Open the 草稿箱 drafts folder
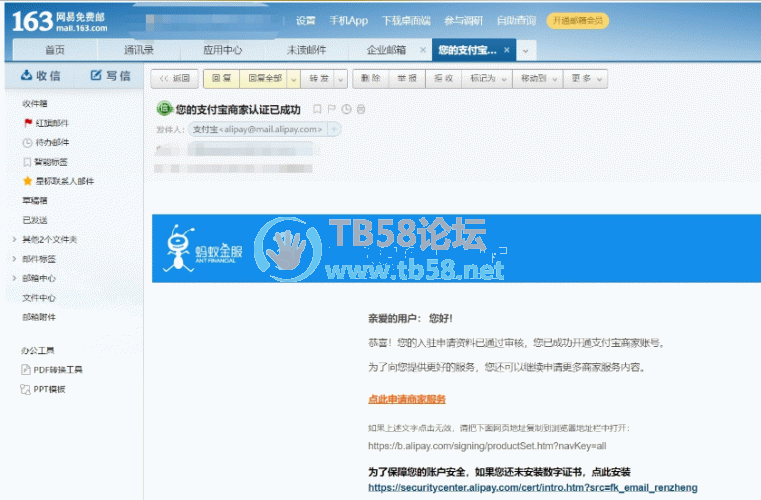The height and width of the screenshot is (500, 761). [35, 201]
